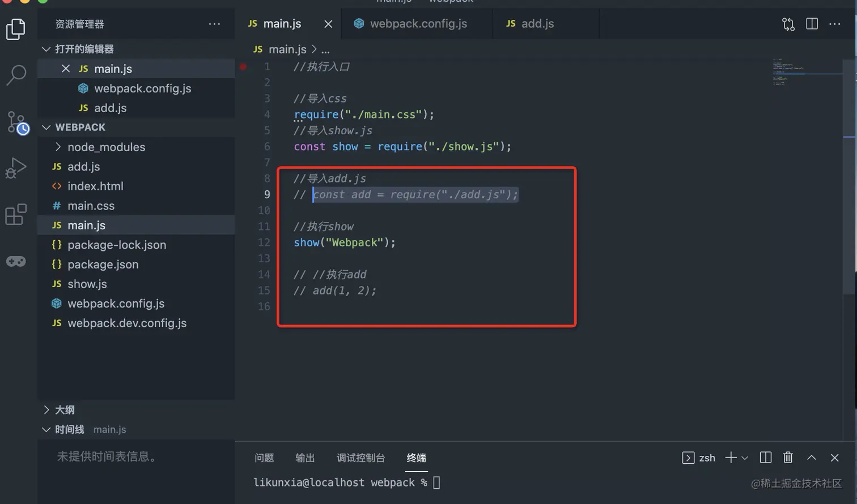The height and width of the screenshot is (504, 857).
Task: Open the 输出 output panel tab
Action: [x=305, y=458]
